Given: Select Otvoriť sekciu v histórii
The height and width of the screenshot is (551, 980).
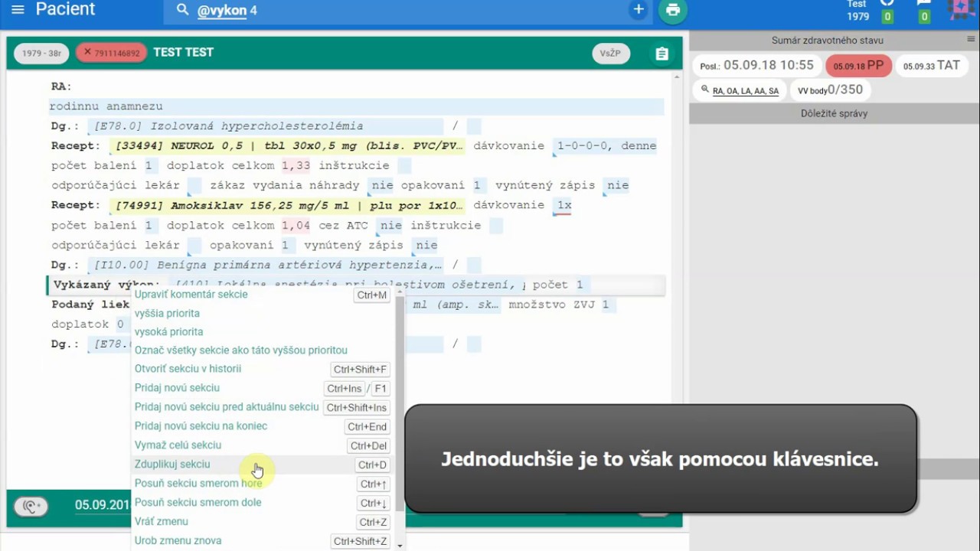Looking at the screenshot, I should click(263, 369).
